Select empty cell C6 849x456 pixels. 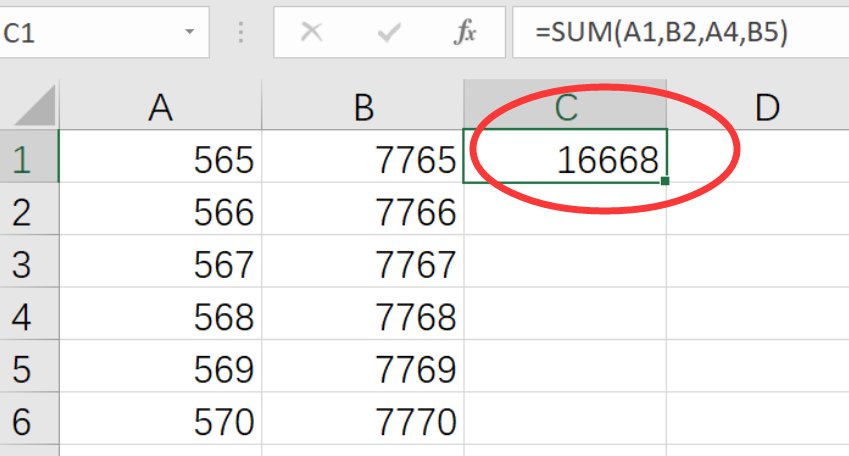pos(565,419)
